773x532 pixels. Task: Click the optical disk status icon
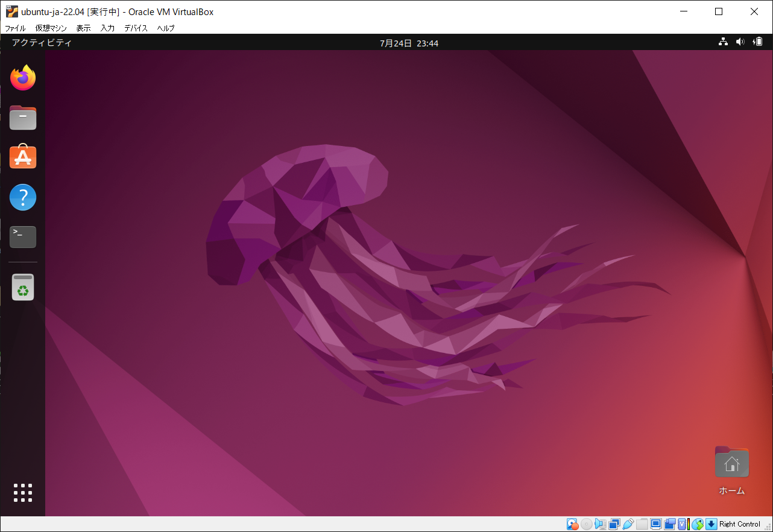(x=587, y=524)
